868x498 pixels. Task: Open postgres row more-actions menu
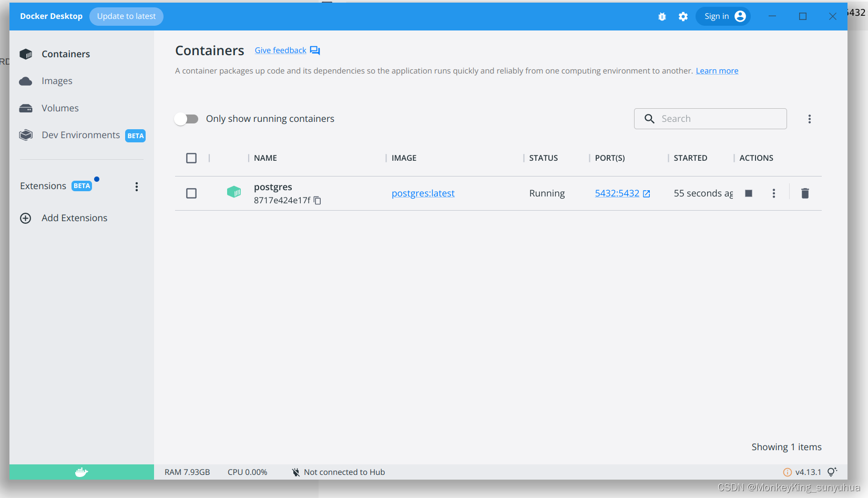point(774,193)
